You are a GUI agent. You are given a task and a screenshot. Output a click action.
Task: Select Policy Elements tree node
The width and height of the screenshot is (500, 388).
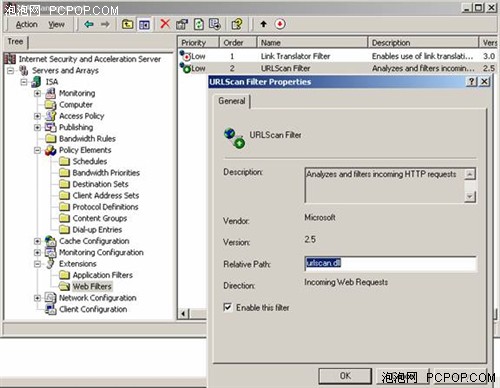tap(85, 150)
